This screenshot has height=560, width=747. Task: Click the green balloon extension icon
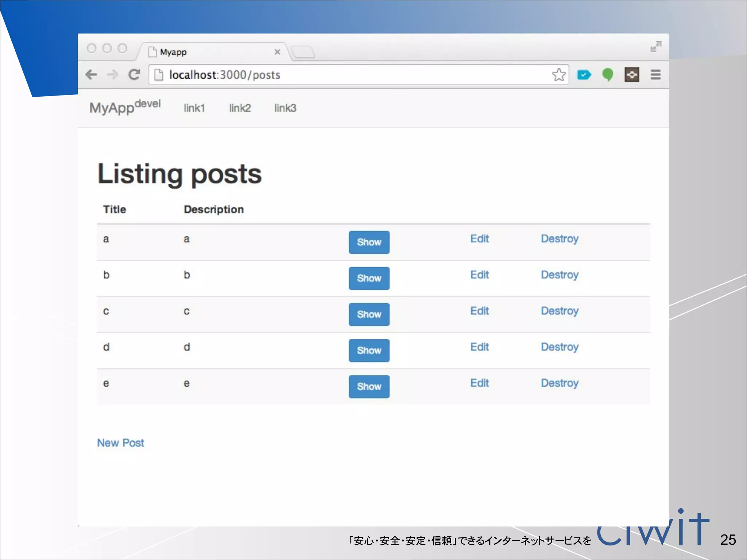point(607,75)
